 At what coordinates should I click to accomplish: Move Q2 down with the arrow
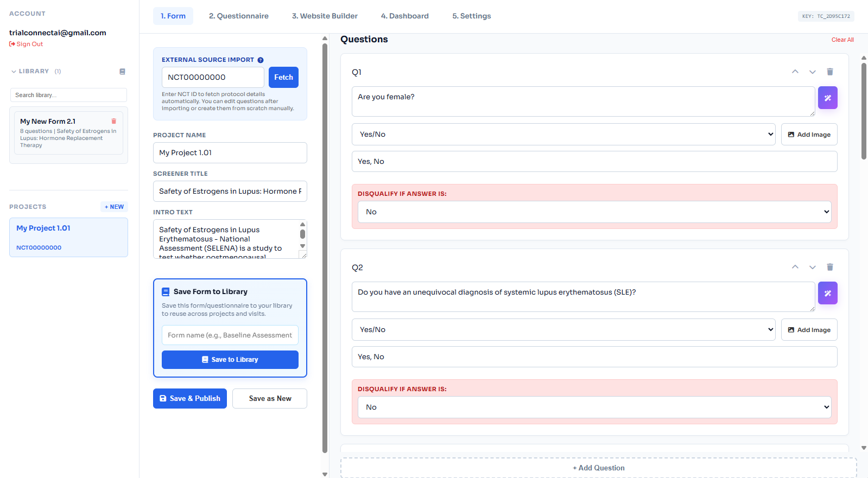(812, 267)
